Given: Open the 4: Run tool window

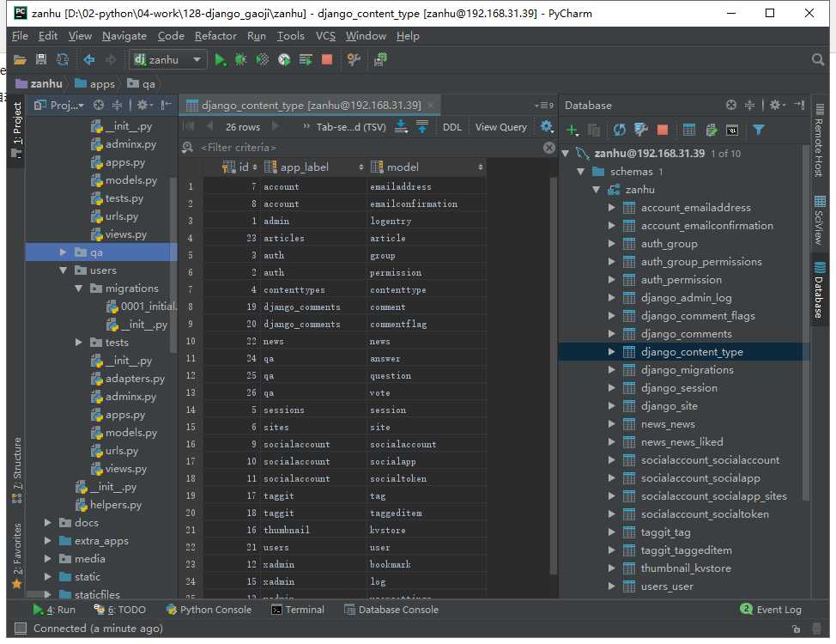Looking at the screenshot, I should (x=54, y=610).
